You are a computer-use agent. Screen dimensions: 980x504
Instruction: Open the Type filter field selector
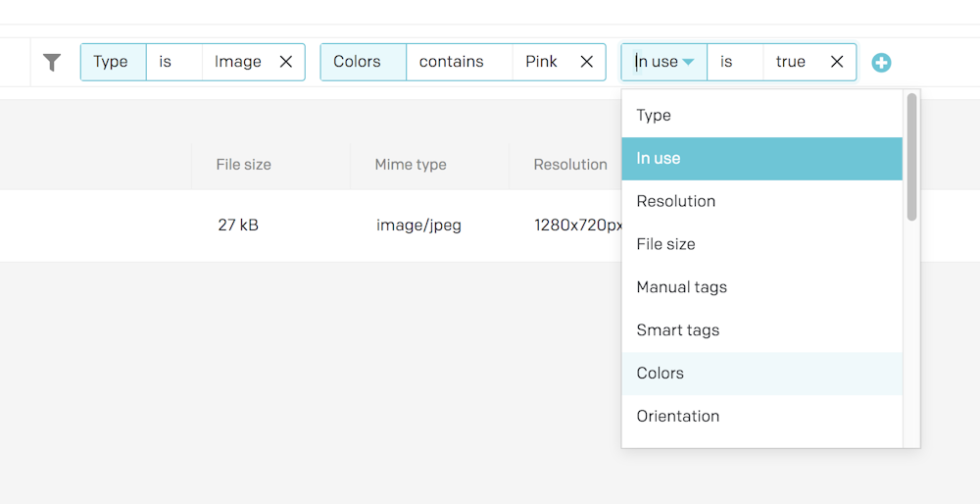tap(112, 62)
